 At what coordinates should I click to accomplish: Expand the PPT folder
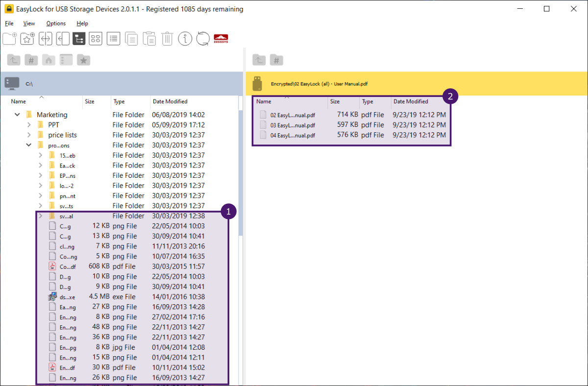pos(29,125)
